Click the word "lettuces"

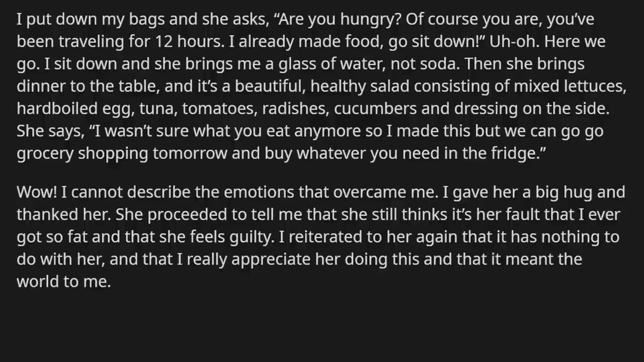pyautogui.click(x=592, y=86)
